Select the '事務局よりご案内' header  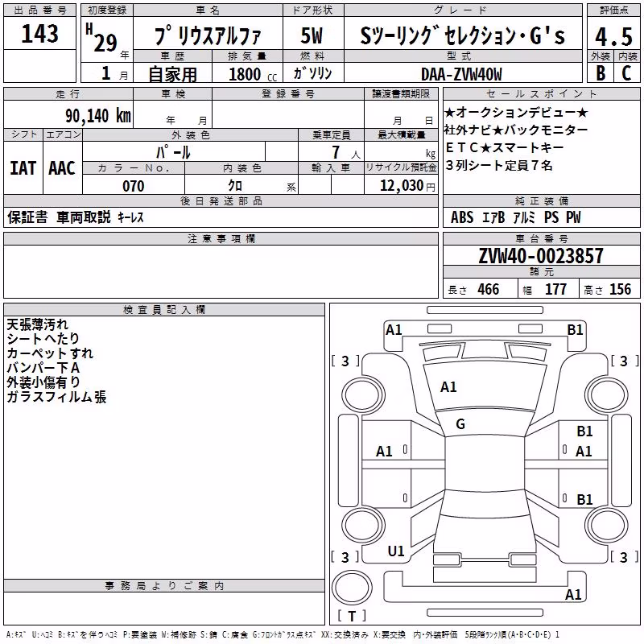pos(164,586)
